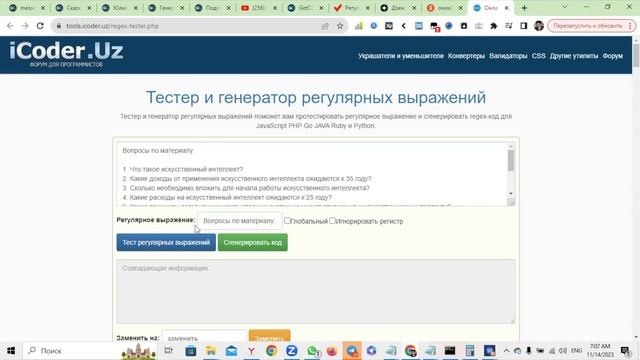
Task: Open the Mail app on the taskbar
Action: (x=231, y=351)
